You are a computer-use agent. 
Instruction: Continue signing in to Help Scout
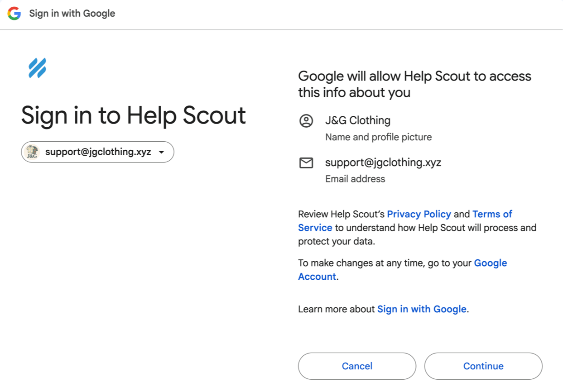[483, 366]
